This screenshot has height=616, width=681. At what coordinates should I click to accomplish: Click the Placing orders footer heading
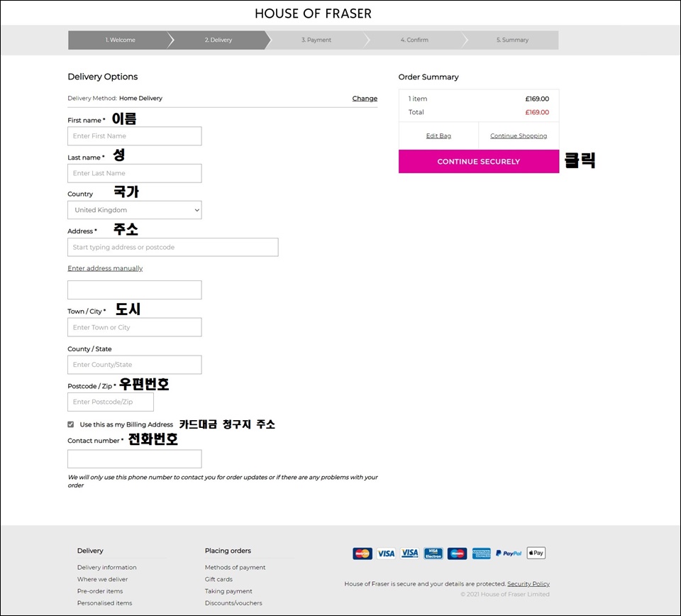coord(228,551)
